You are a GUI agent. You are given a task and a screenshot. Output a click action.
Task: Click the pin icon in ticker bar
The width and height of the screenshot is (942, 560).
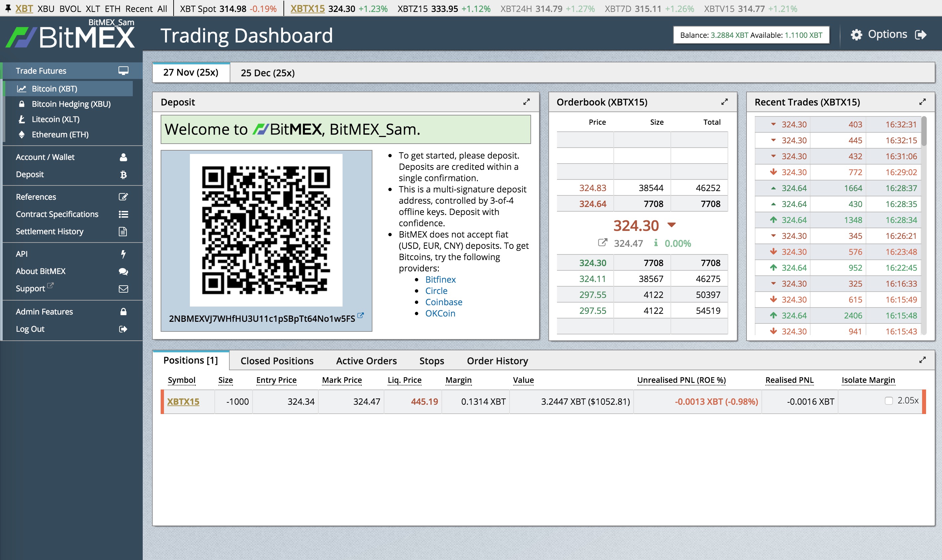click(x=8, y=8)
